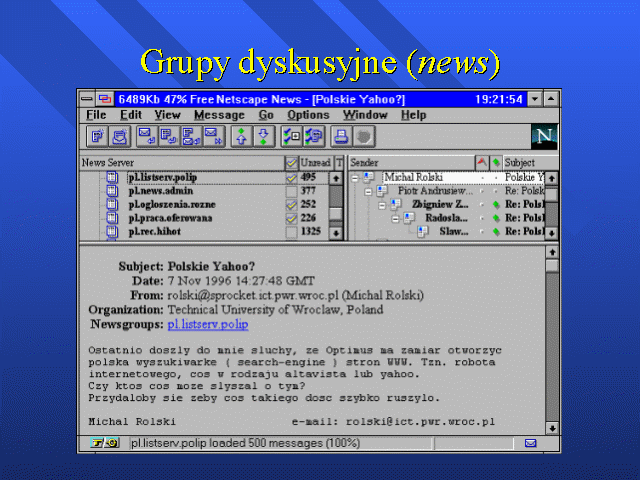Sort by the Sender column header
The image size is (640, 480).
(x=412, y=162)
